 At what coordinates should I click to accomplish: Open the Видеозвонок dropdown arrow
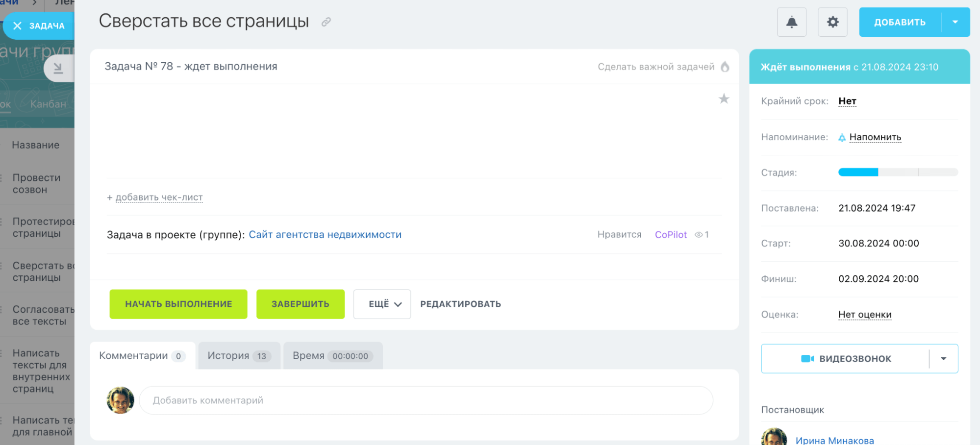[943, 358]
